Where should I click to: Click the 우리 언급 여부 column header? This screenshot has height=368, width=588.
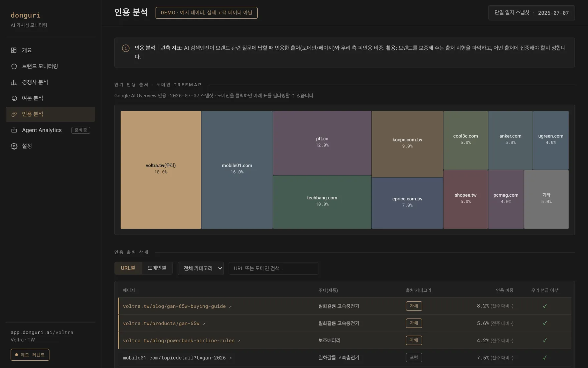pyautogui.click(x=545, y=290)
